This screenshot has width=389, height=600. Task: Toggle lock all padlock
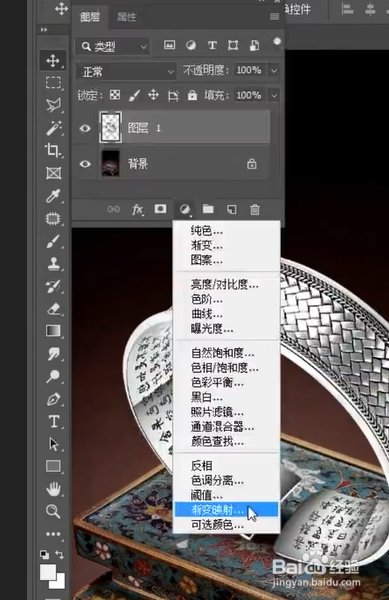[192, 95]
